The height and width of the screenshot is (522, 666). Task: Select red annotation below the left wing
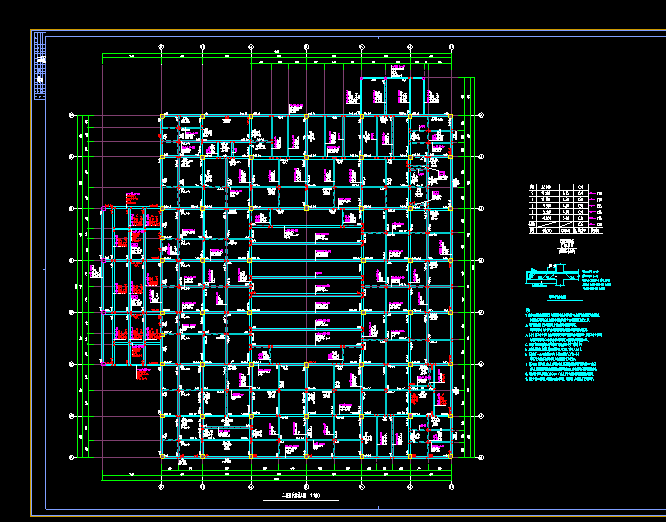[x=143, y=373]
